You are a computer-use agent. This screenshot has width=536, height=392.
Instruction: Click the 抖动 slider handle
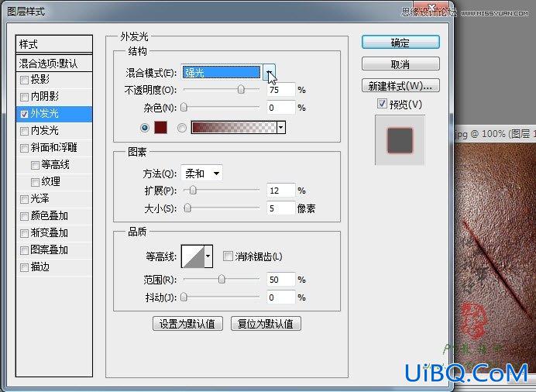click(184, 297)
